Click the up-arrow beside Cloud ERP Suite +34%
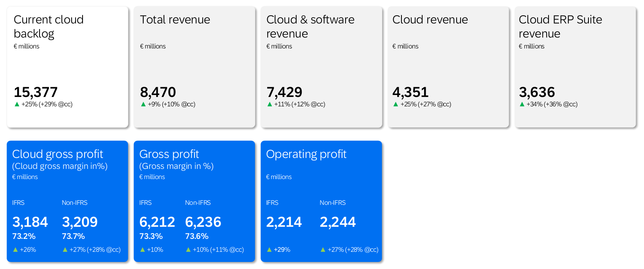The width and height of the screenshot is (644, 269). (522, 104)
